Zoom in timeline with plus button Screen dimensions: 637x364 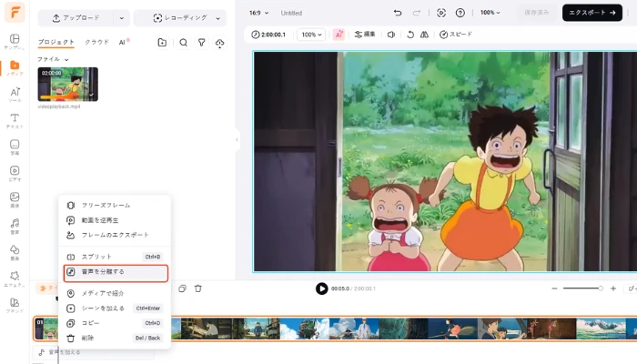click(x=613, y=288)
